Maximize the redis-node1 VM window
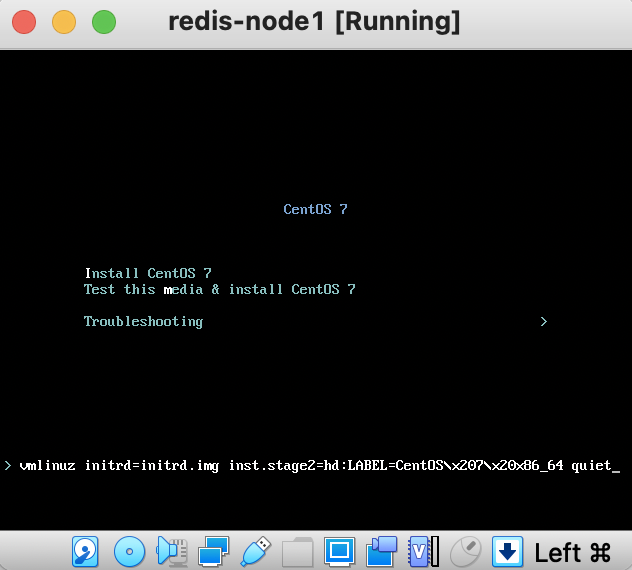The image size is (632, 570). (x=104, y=22)
